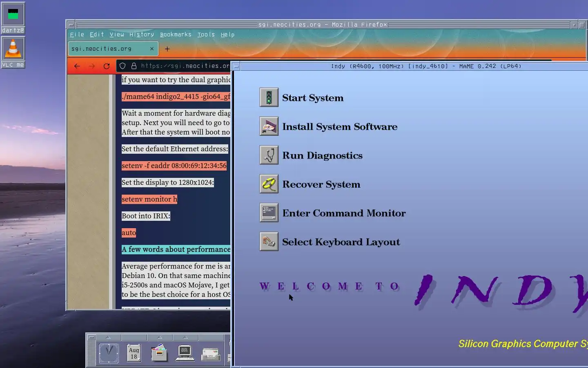Click the 'setenv -f eaddr' command text
Screen dimensions: 588x368
[x=174, y=166]
